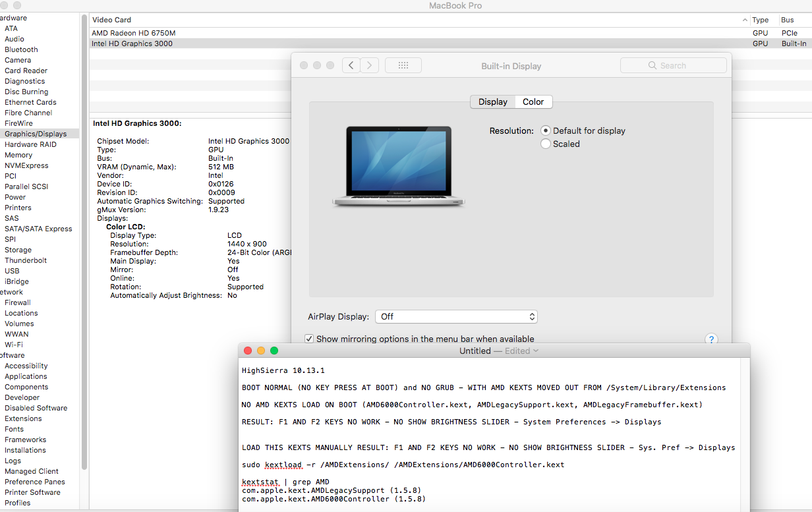Zoom the Untitled window with green button
Viewport: 812px width, 512px height.
click(274, 351)
